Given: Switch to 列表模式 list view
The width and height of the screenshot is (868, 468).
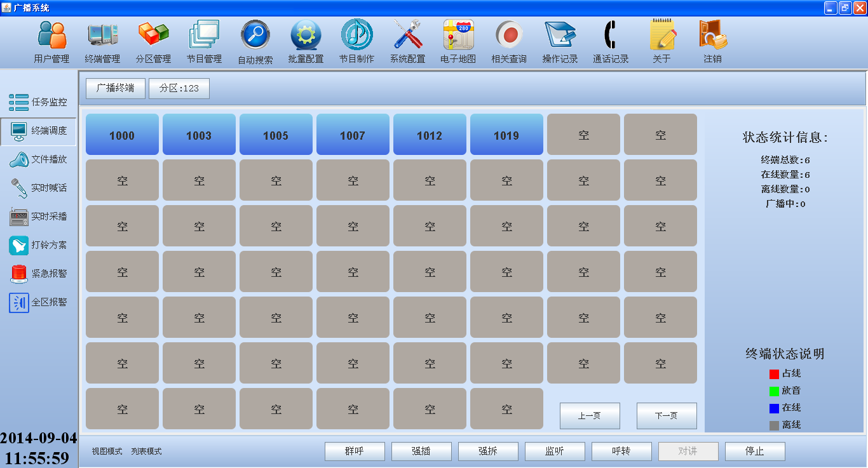Looking at the screenshot, I should coord(146,451).
